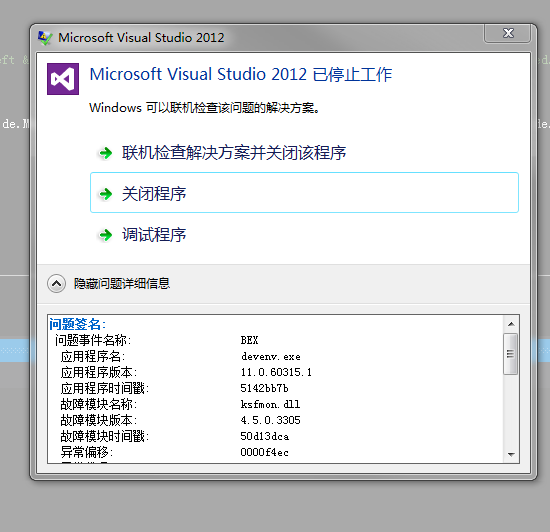The image size is (550, 532).
Task: Click the devenv.exe value in details
Action: [x=271, y=357]
